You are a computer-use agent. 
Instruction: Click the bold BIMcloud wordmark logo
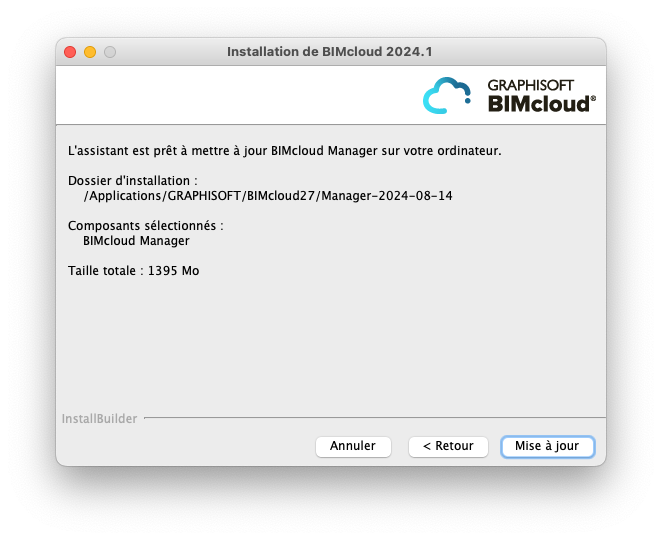[x=539, y=104]
